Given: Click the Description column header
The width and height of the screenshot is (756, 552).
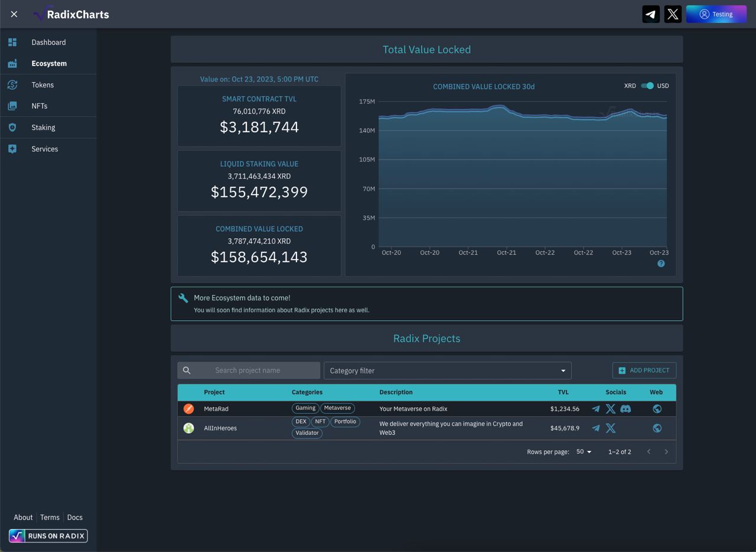Looking at the screenshot, I should (x=396, y=392).
